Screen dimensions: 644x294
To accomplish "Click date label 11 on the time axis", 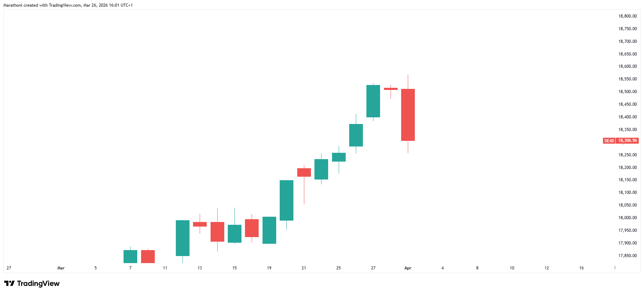I will (x=165, y=268).
